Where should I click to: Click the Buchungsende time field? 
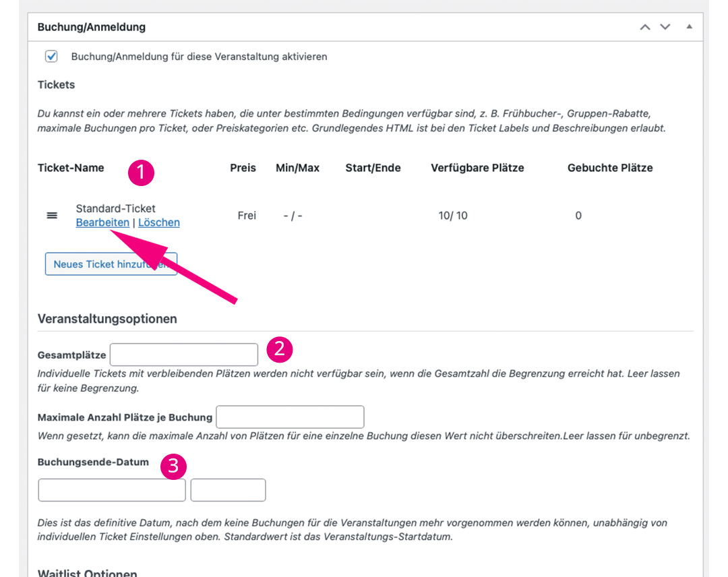pos(228,490)
